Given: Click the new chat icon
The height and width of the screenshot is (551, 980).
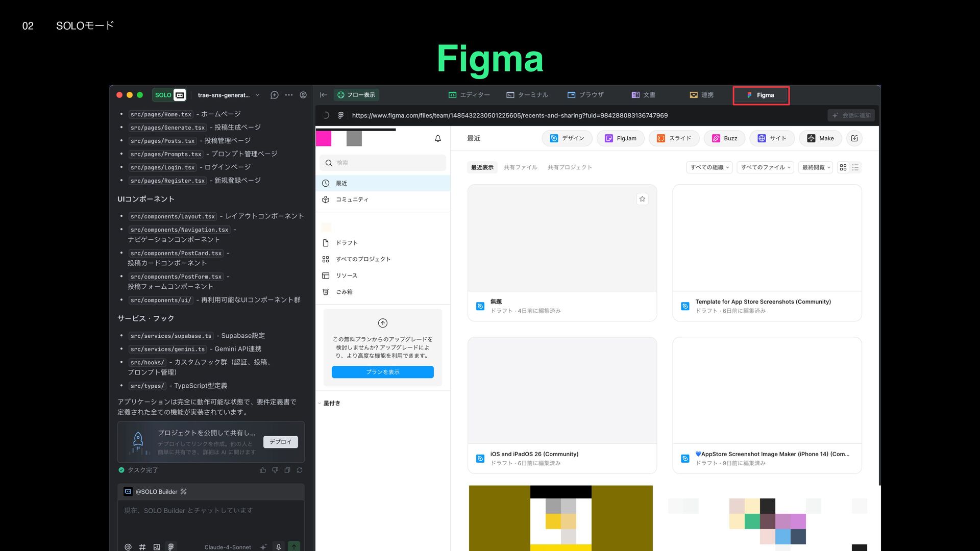Looking at the screenshot, I should click(274, 95).
